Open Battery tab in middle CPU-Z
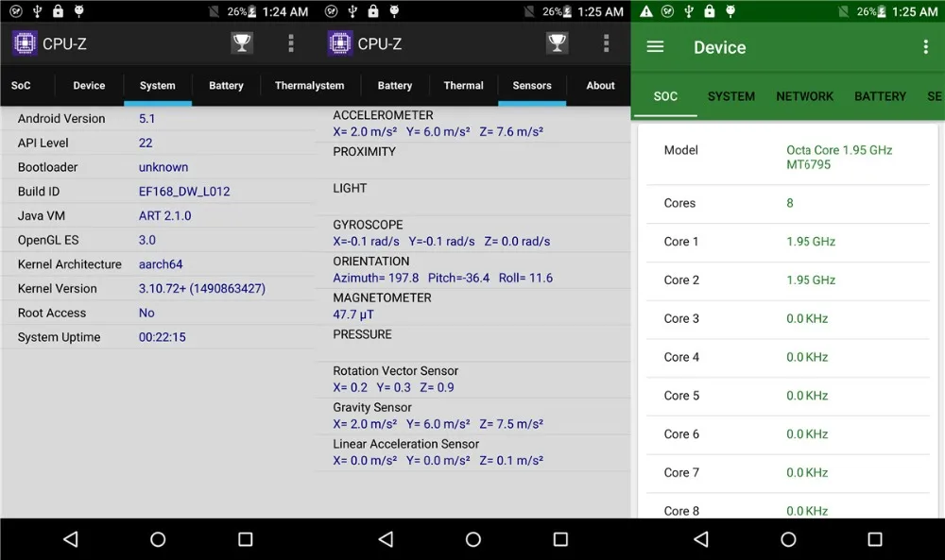The height and width of the screenshot is (560, 945). coord(395,86)
